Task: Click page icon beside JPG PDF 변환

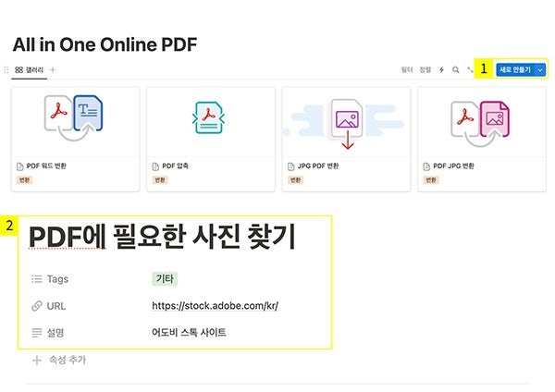Action: coord(291,166)
